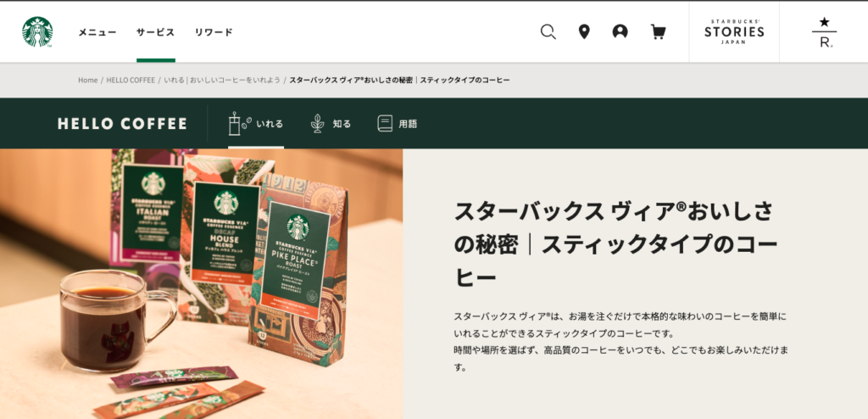Select the 知る tab label

pos(342,124)
